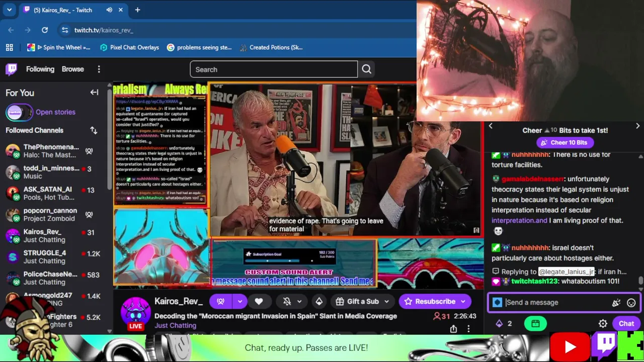Open Created Potions bookmark
644x362 pixels.
271,47
